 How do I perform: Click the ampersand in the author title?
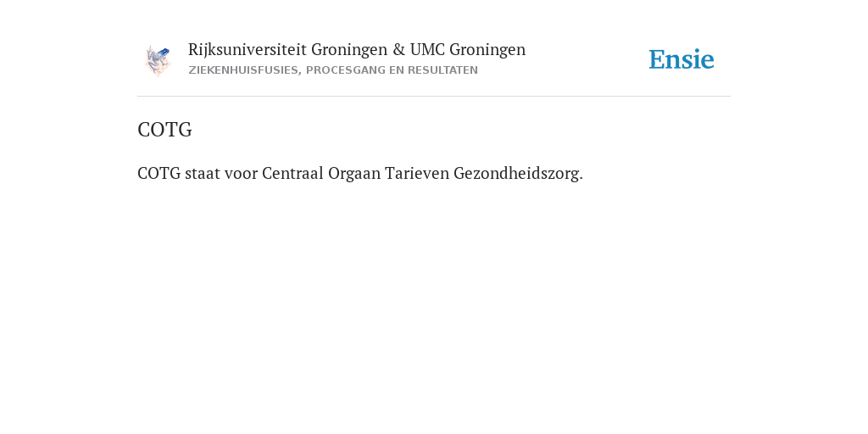point(399,50)
